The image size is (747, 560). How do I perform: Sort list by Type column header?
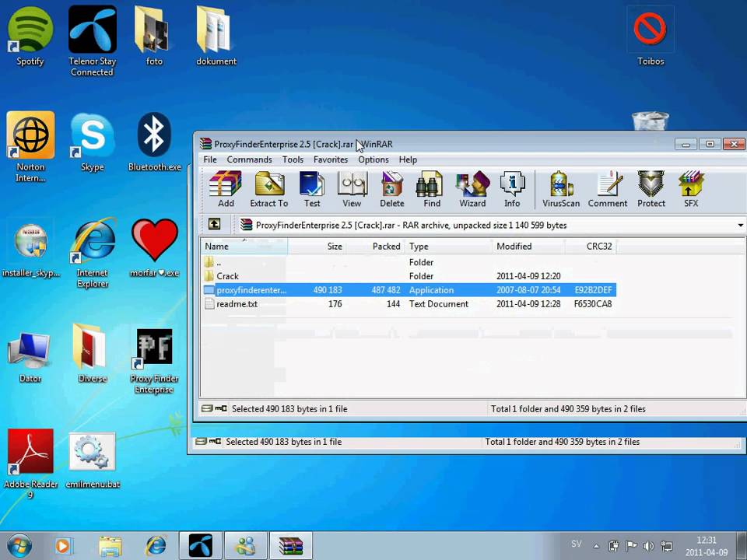[x=448, y=247]
